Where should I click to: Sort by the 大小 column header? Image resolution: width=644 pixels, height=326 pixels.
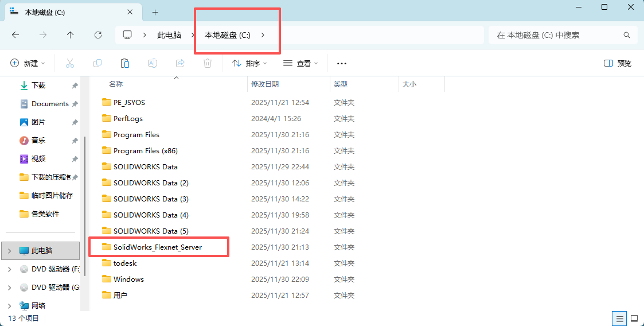pyautogui.click(x=409, y=84)
